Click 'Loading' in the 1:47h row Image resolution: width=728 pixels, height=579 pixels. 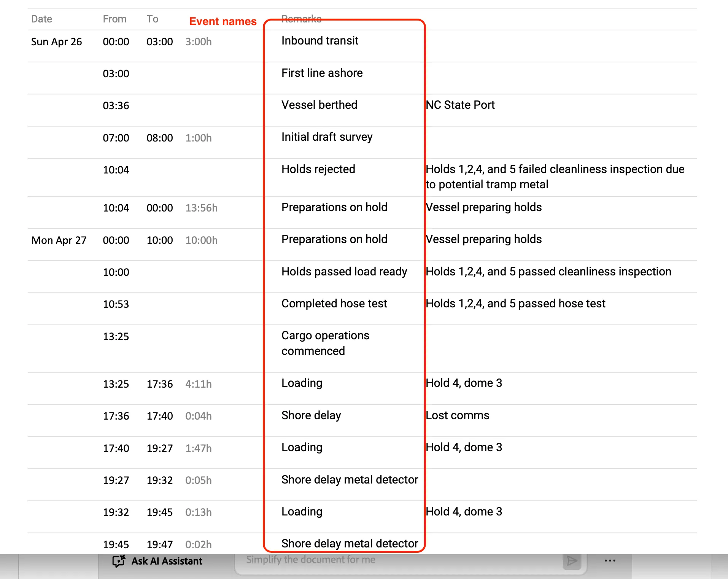tap(302, 447)
